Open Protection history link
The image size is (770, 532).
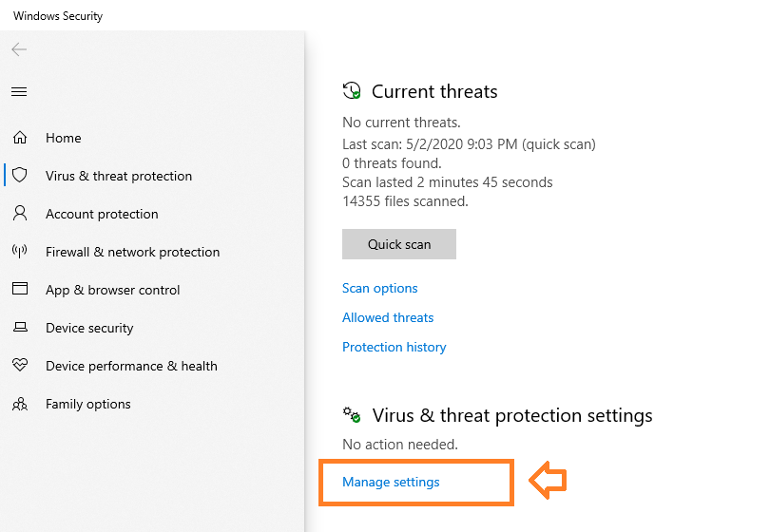tap(394, 347)
